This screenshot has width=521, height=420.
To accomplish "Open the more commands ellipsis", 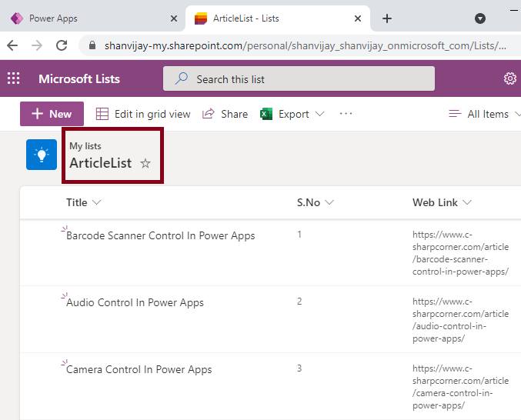I will pos(346,114).
